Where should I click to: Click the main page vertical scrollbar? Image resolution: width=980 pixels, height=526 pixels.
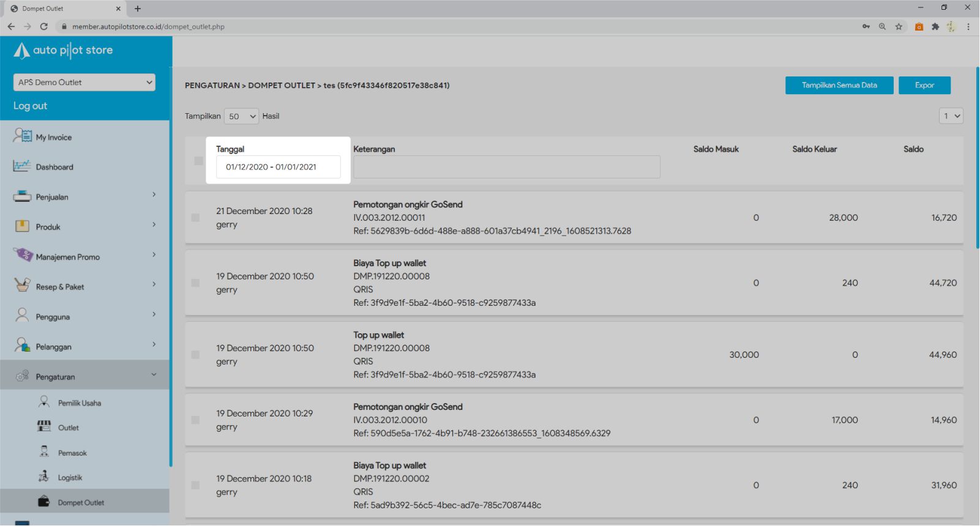pos(976,159)
